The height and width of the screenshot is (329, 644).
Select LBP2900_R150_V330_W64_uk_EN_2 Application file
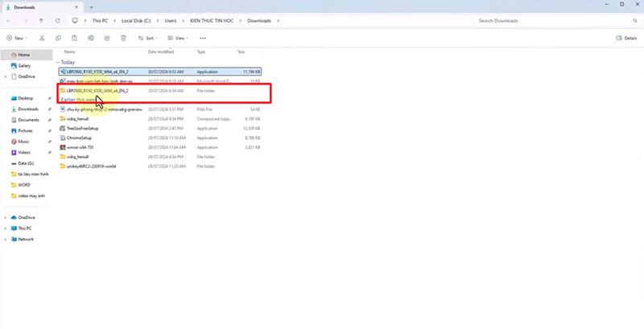pyautogui.click(x=159, y=72)
